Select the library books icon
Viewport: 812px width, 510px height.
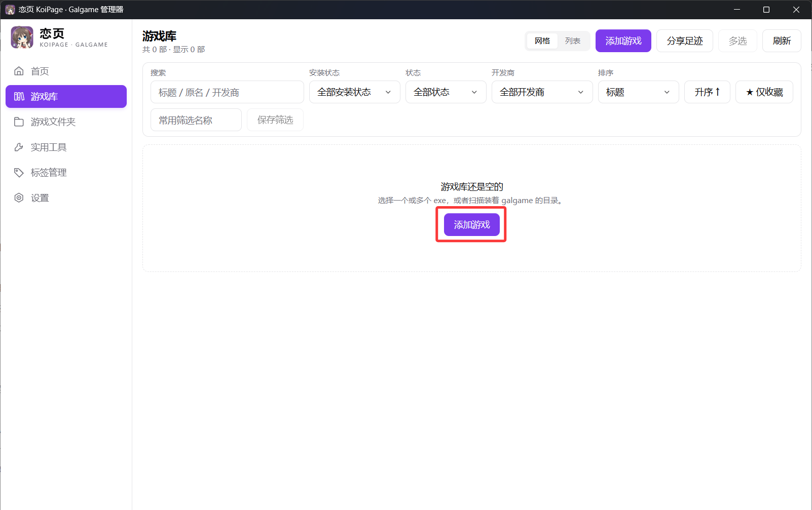(x=19, y=96)
